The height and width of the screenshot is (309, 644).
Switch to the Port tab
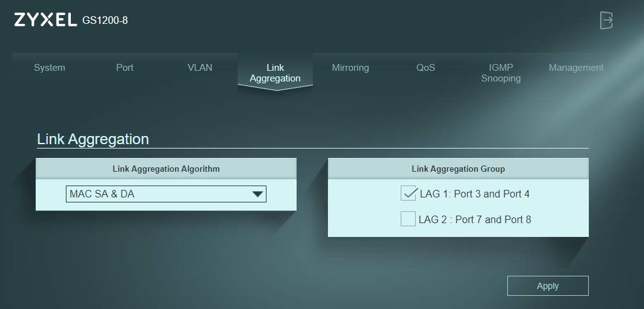coord(124,68)
